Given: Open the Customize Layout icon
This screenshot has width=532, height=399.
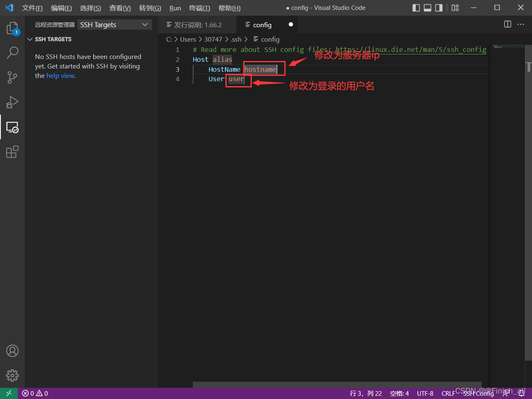Looking at the screenshot, I should click(x=455, y=7).
